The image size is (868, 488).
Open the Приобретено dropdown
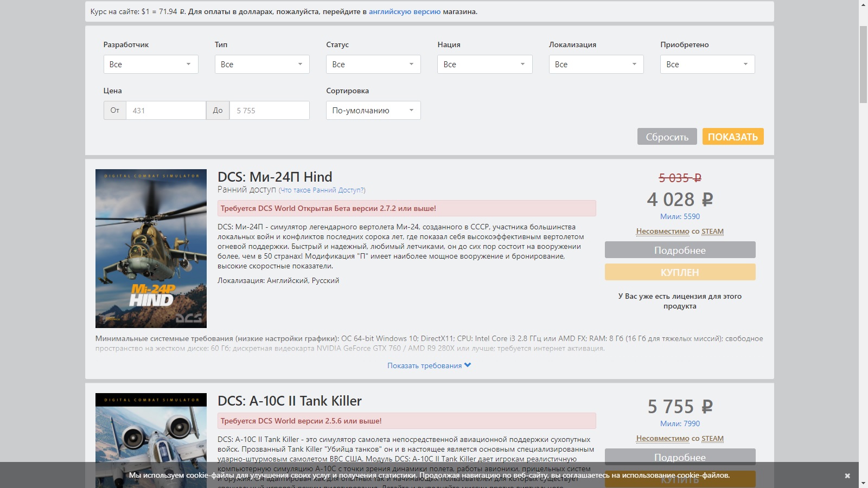(707, 64)
